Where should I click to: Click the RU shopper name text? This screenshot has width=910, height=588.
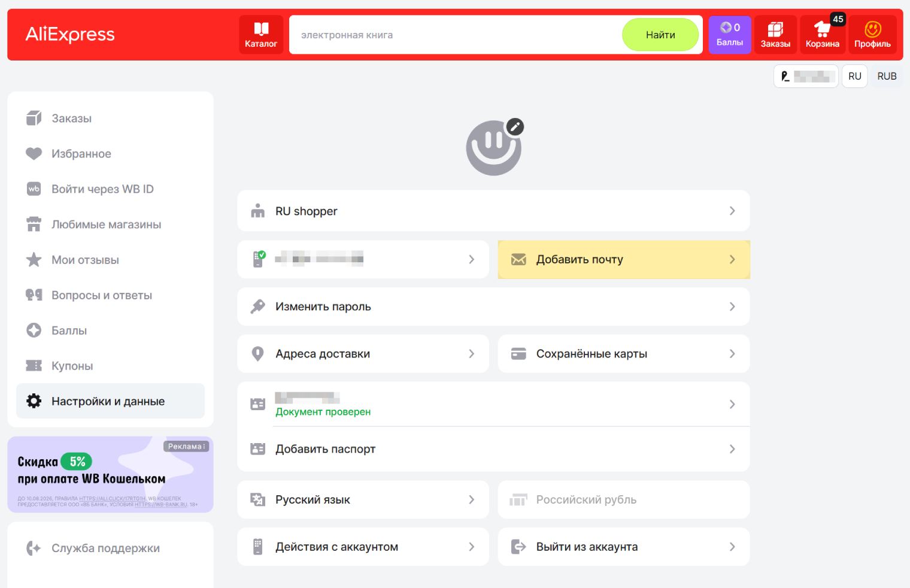tap(307, 211)
